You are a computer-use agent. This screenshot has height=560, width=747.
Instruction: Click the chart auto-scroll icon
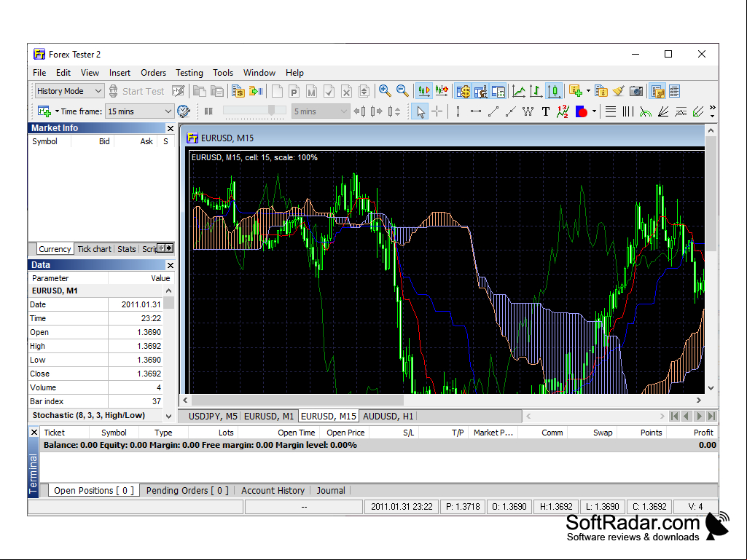click(x=423, y=91)
